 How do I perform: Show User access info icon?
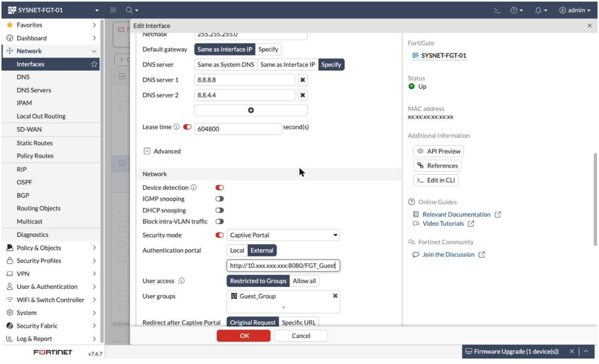pyautogui.click(x=181, y=281)
